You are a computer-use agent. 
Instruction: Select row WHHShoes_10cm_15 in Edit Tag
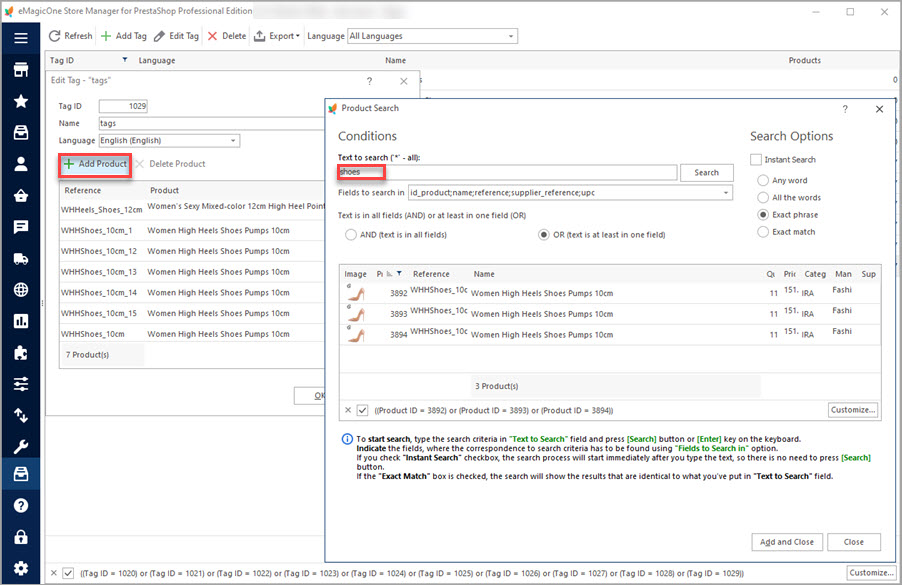(x=193, y=313)
